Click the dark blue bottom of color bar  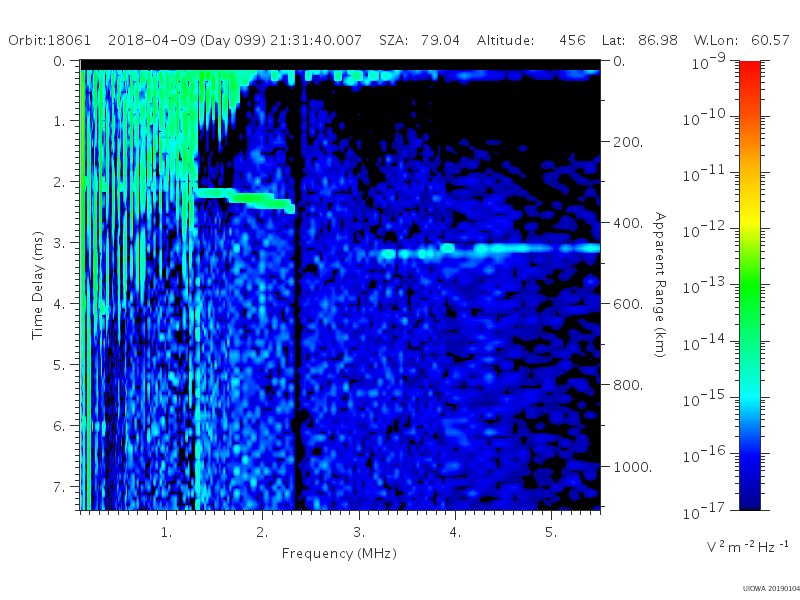tap(749, 497)
